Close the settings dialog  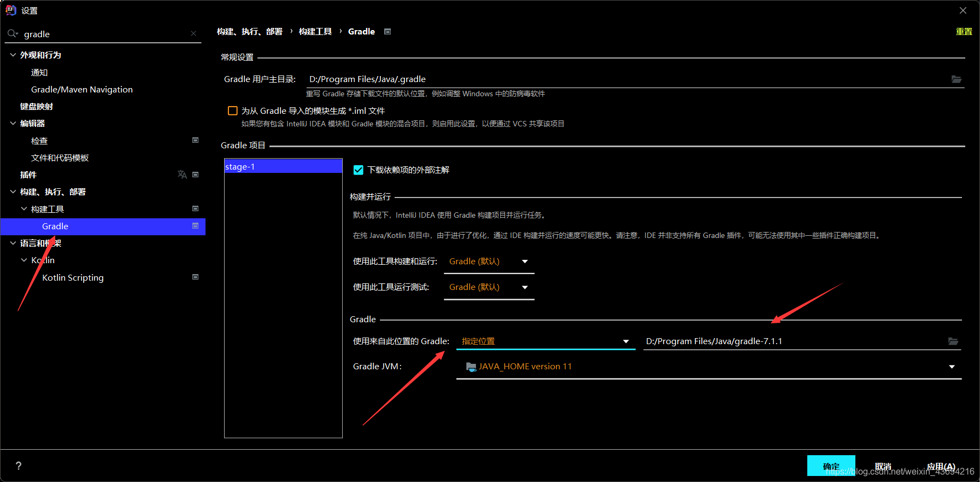(963, 10)
